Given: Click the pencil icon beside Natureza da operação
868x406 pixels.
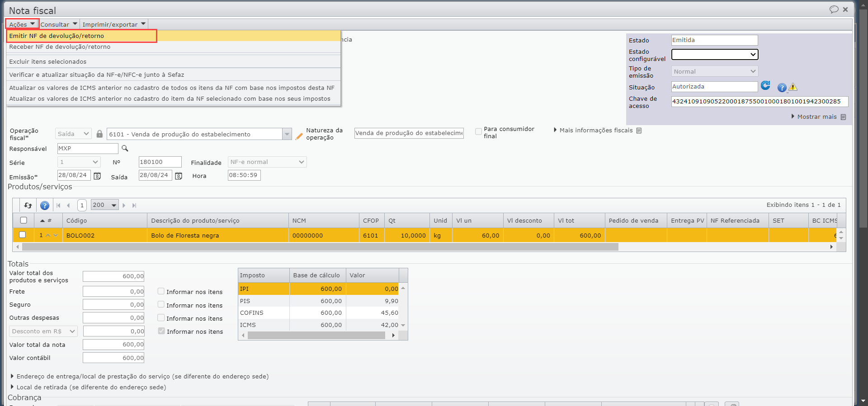Looking at the screenshot, I should pos(299,135).
